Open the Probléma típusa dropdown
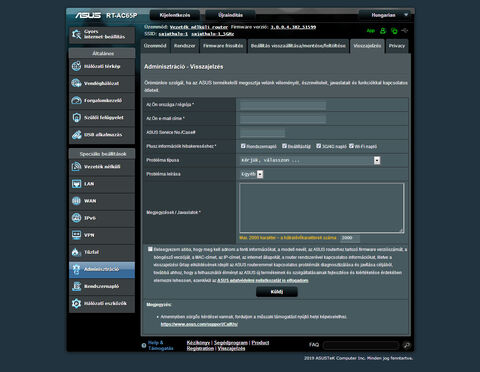 [310, 160]
